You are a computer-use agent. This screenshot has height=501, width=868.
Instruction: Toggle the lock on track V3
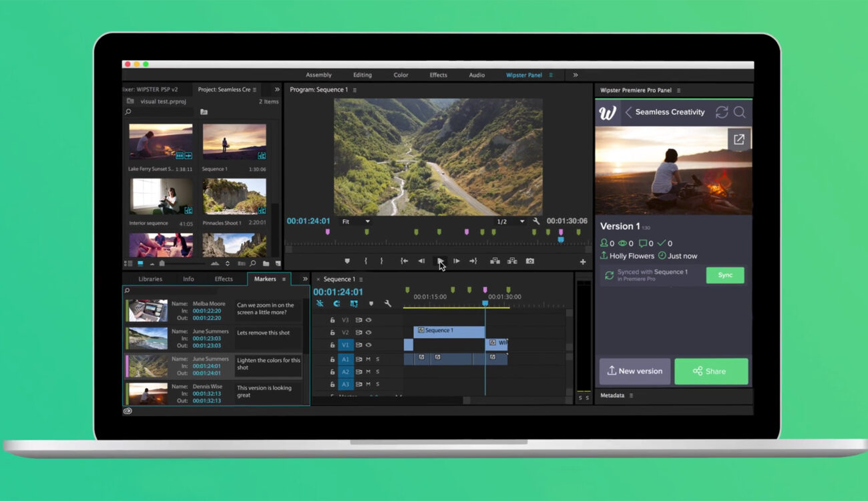[x=333, y=320]
